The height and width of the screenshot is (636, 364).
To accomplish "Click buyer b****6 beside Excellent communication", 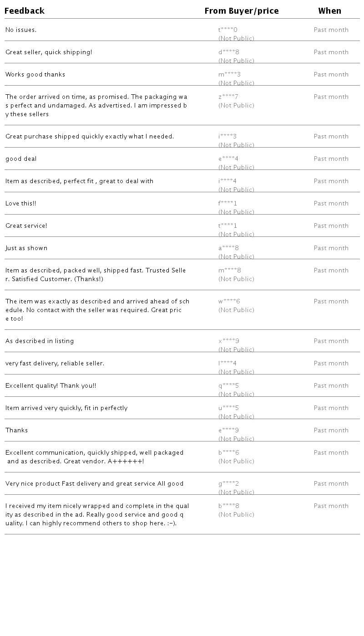I will click(x=228, y=453).
